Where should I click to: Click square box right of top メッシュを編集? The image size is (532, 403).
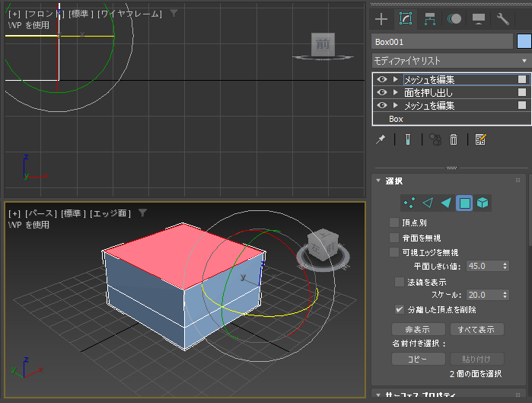522,79
